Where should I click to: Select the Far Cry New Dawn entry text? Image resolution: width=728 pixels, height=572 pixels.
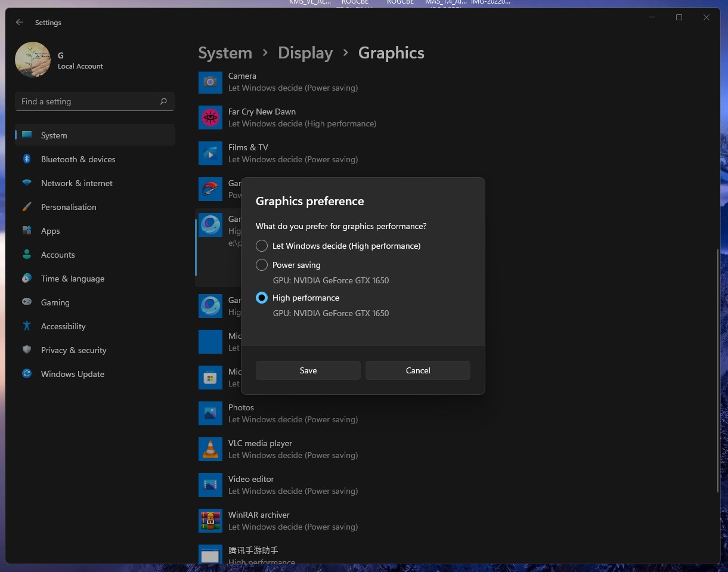point(262,112)
